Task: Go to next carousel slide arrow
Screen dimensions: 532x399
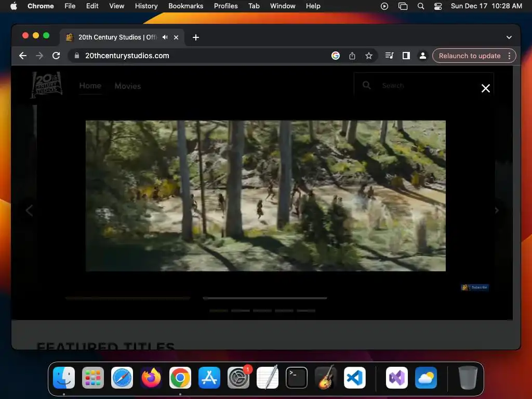Action: click(x=496, y=210)
